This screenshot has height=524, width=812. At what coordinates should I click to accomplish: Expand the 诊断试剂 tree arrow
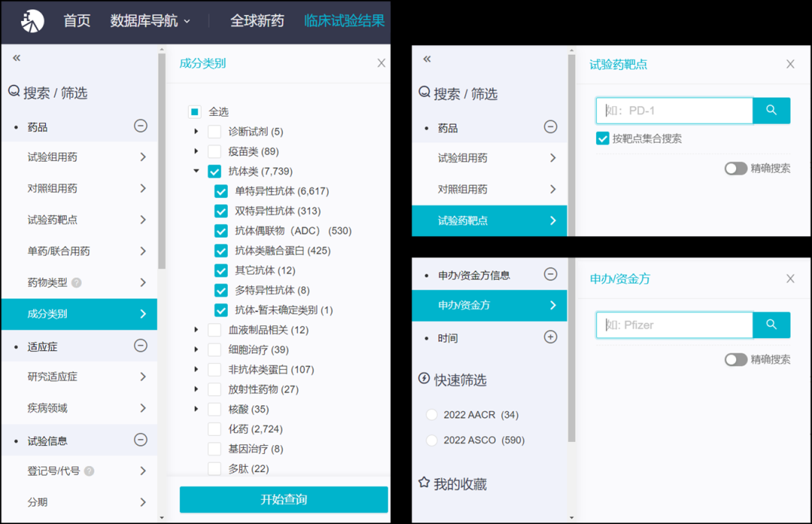point(196,132)
